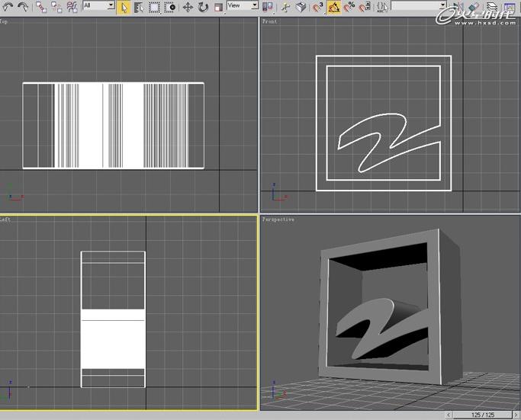Click the Redo arrow icon

(23, 7)
